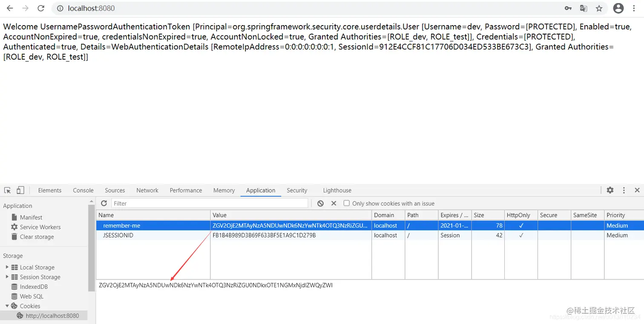
Task: Switch to the Lighthouse tab
Action: click(x=337, y=190)
